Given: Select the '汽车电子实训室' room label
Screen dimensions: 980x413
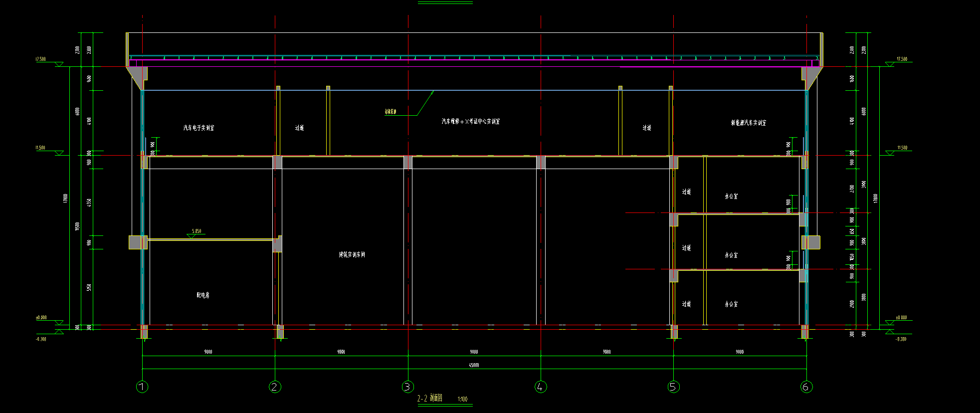Looking at the screenshot, I should click(199, 128).
